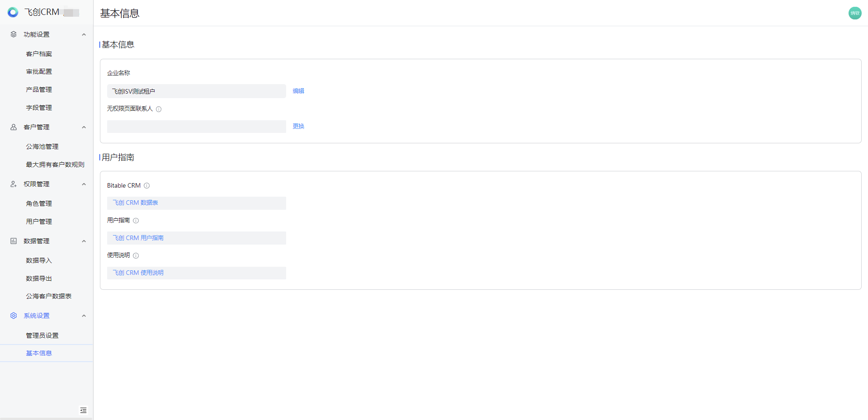Image resolution: width=868 pixels, height=420 pixels.
Task: Click the 系统设置 gear icon
Action: point(14,316)
